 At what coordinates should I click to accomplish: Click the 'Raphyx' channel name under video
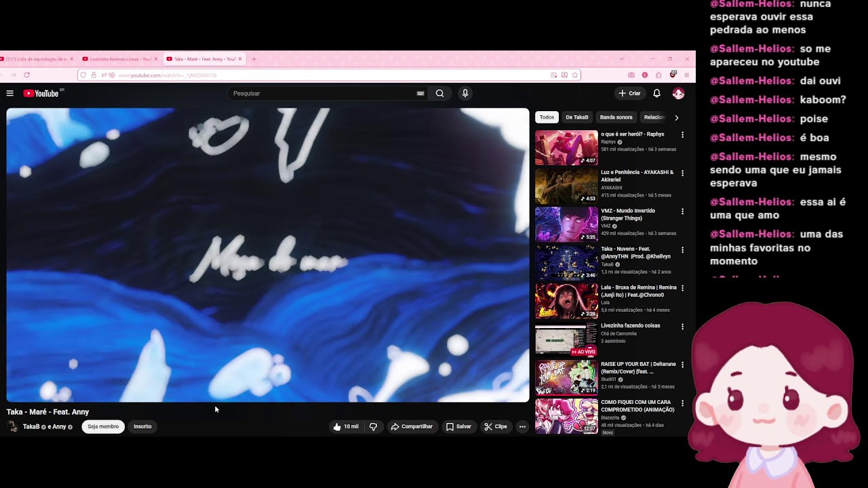tap(608, 142)
